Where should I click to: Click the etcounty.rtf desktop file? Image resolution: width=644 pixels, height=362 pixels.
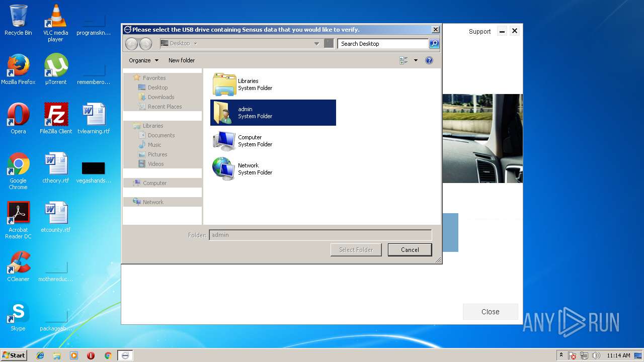(55, 217)
